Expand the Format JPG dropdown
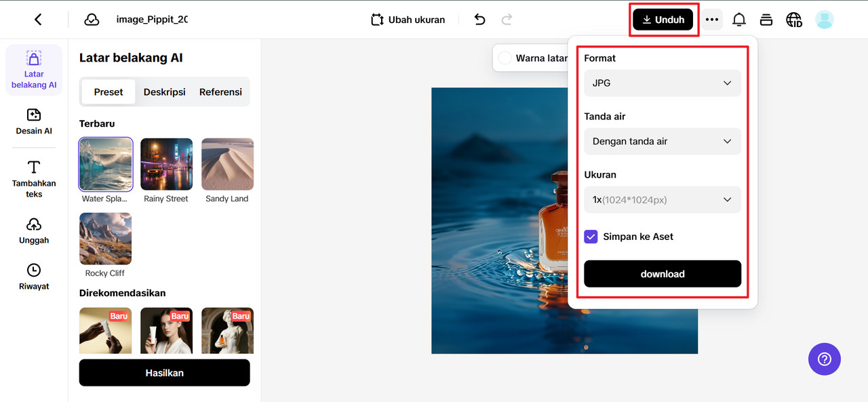This screenshot has width=868, height=402. click(662, 83)
